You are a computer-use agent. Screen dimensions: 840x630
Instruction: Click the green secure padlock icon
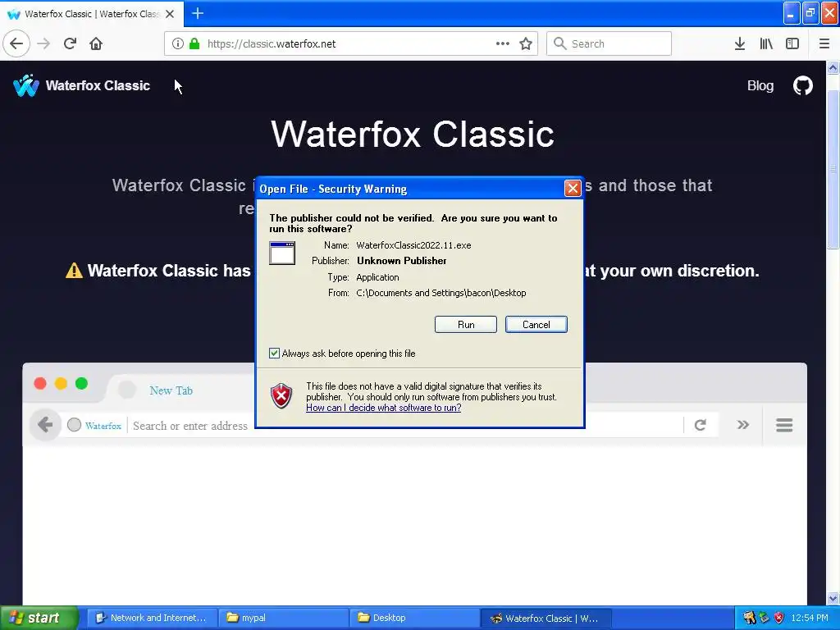pyautogui.click(x=194, y=43)
